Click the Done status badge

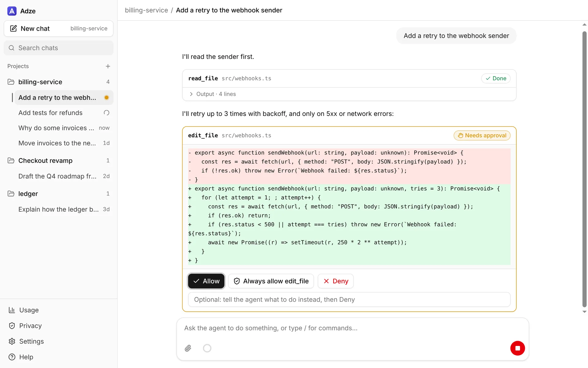pyautogui.click(x=496, y=79)
